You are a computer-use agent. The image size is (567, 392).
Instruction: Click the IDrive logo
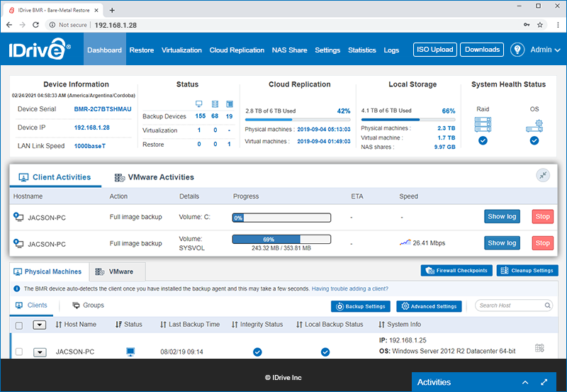coord(40,49)
